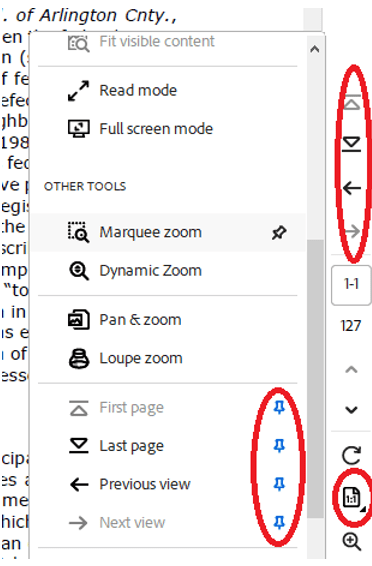Click the rotate clockwise icon
This screenshot has height=566, width=372.
pos(351,455)
